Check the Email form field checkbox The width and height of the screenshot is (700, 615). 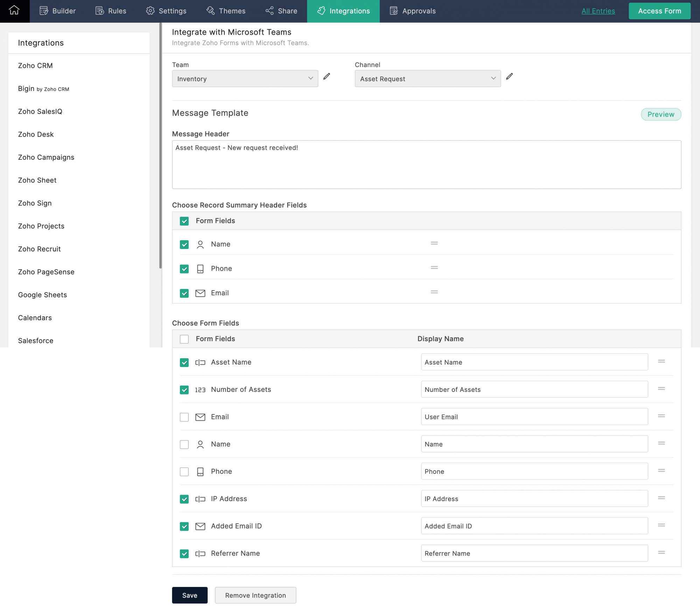pos(184,417)
